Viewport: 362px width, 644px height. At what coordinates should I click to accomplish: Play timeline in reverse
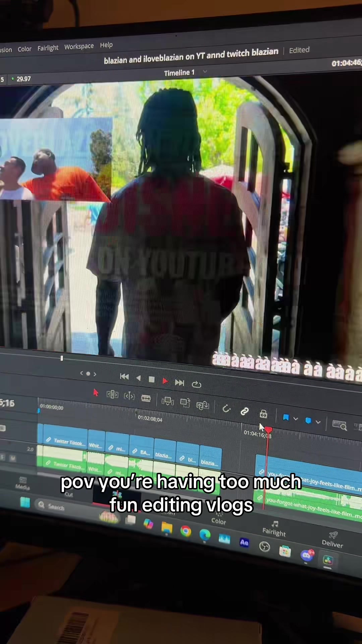pos(138,378)
